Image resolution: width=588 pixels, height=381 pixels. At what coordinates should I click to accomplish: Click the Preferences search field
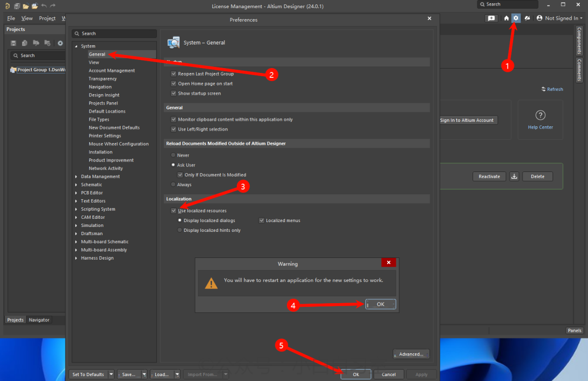pyautogui.click(x=114, y=33)
